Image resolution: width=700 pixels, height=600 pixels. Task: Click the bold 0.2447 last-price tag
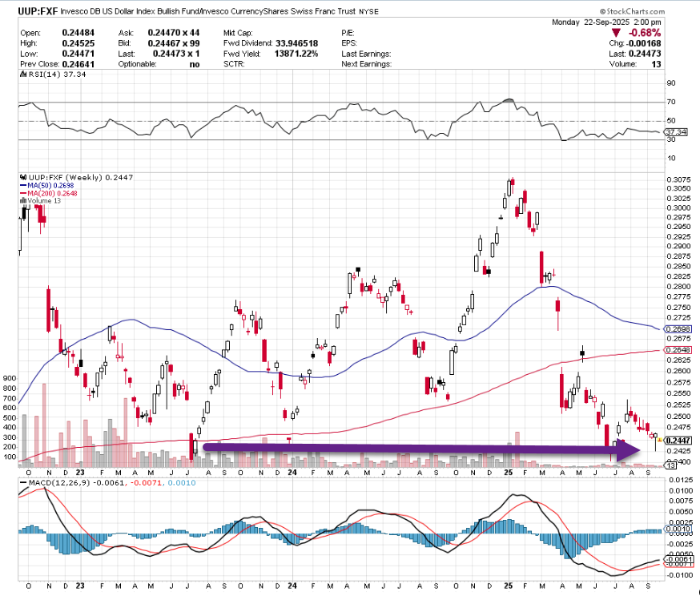[x=678, y=441]
